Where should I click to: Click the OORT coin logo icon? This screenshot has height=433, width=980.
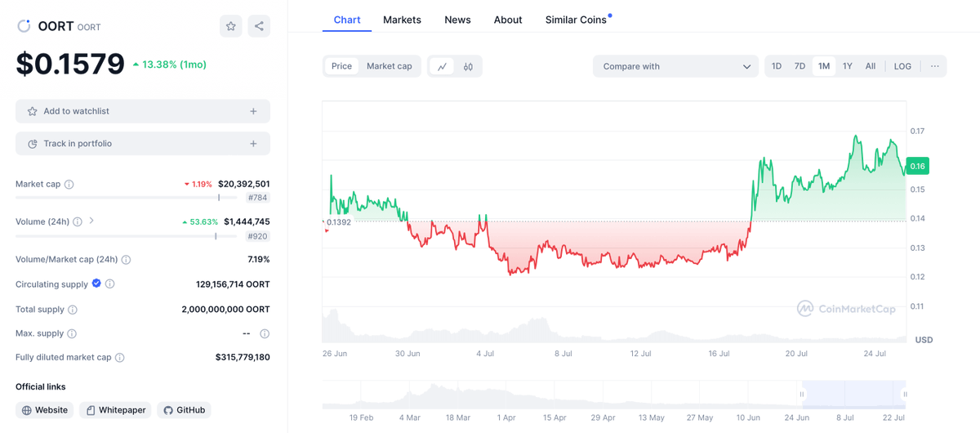pyautogui.click(x=24, y=26)
